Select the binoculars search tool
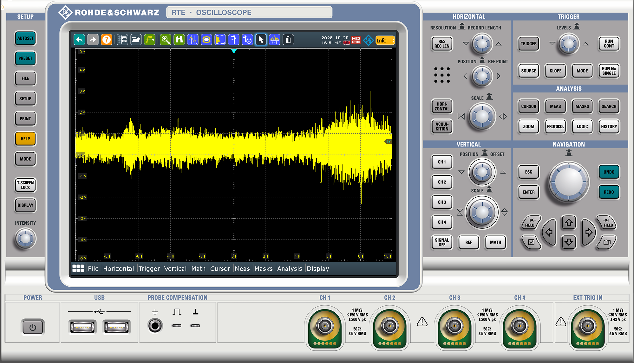 (x=179, y=40)
